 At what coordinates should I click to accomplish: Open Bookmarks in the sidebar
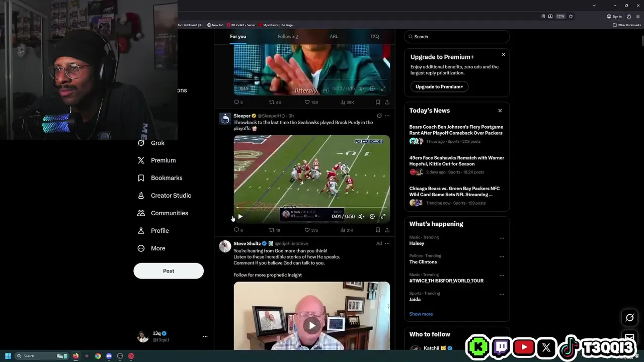point(159,178)
